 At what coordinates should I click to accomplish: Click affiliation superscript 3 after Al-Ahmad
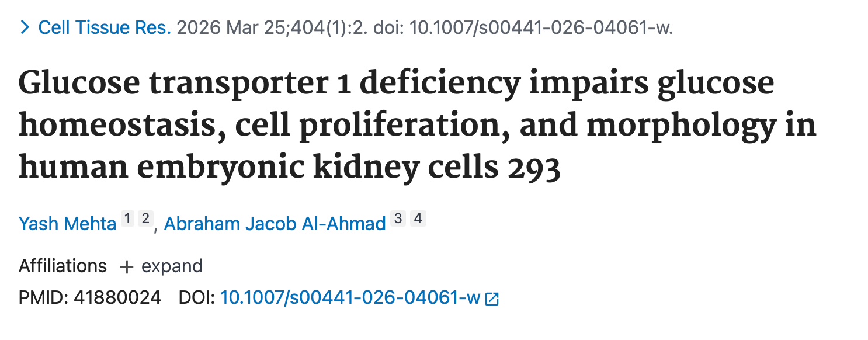click(x=398, y=219)
